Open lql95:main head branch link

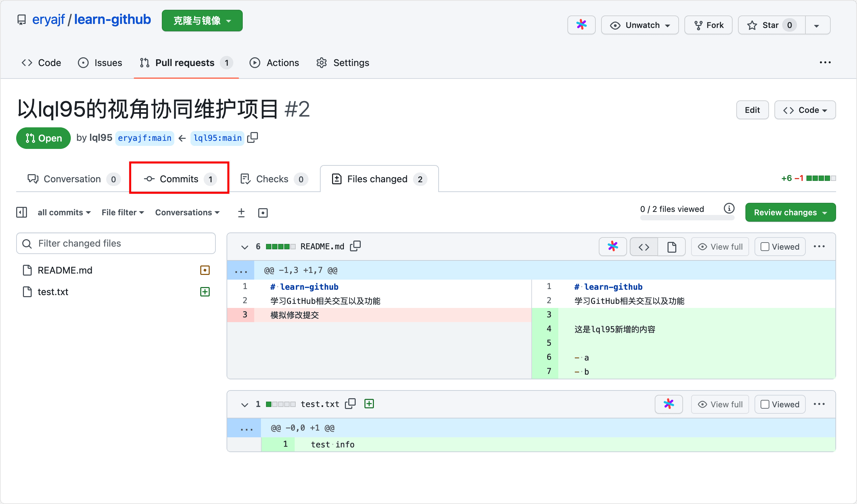pos(217,138)
